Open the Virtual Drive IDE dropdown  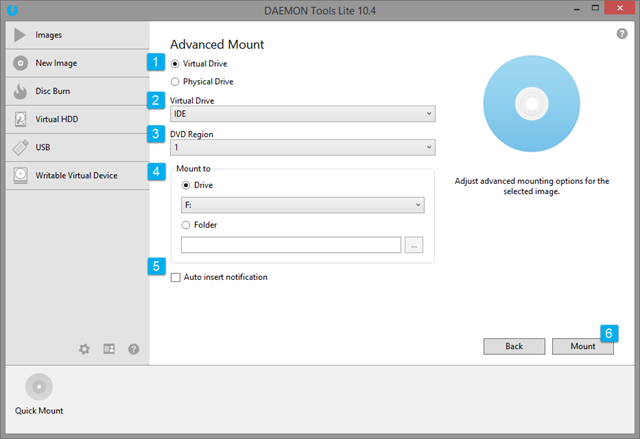pyautogui.click(x=303, y=114)
